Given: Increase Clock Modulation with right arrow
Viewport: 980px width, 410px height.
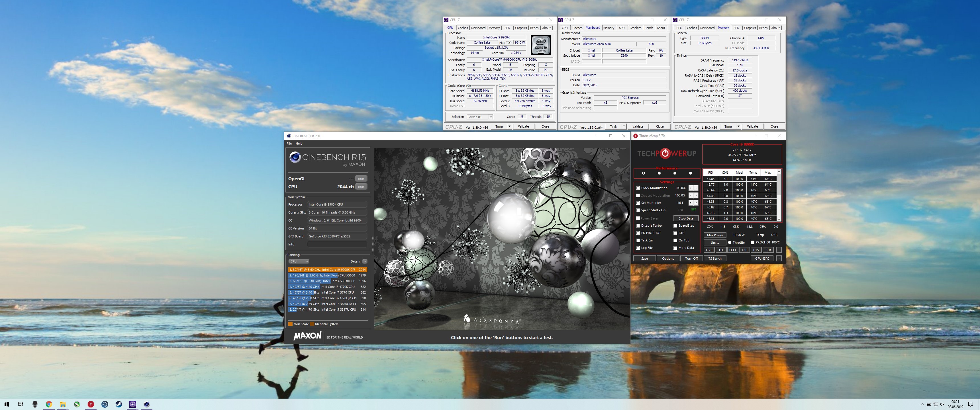Looking at the screenshot, I should [696, 188].
